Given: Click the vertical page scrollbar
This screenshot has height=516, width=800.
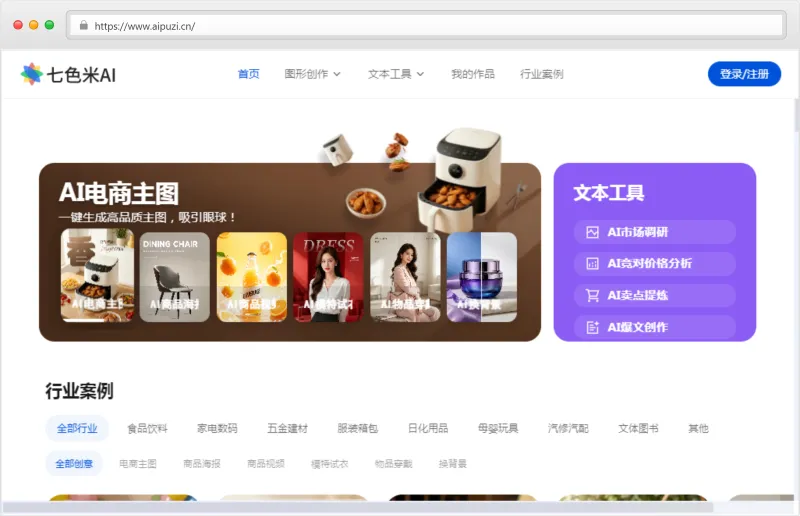Looking at the screenshot, I should pos(796,116).
